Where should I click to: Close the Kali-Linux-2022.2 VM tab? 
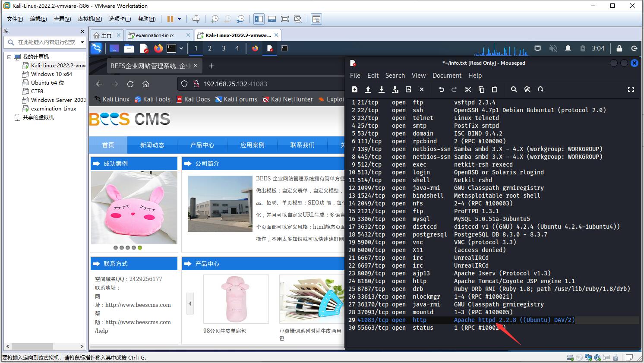[x=277, y=35]
